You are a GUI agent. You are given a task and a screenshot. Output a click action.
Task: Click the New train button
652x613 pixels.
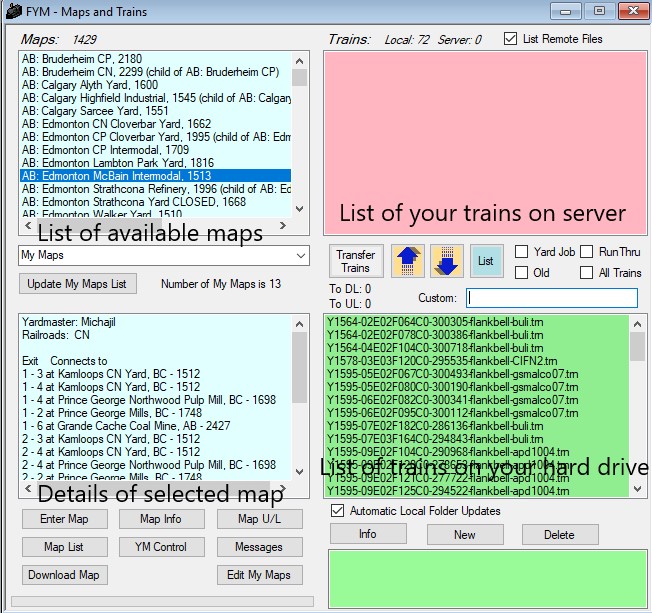coord(465,535)
